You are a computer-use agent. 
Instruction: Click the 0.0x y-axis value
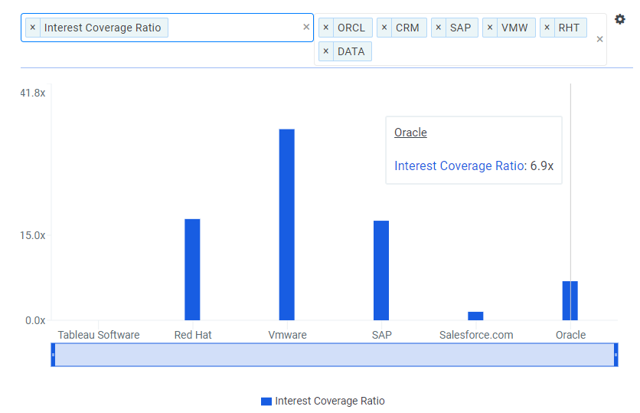coord(35,320)
